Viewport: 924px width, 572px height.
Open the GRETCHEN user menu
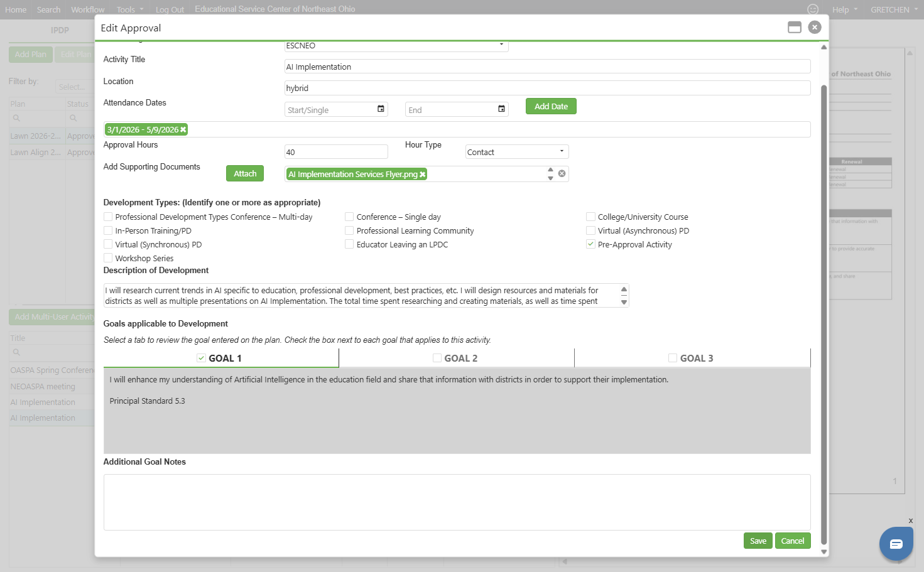click(894, 9)
